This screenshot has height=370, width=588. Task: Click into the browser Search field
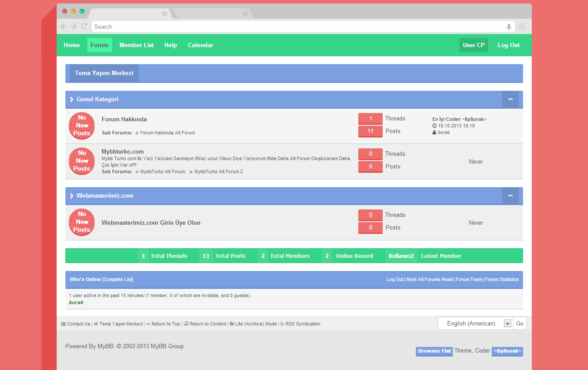(x=296, y=27)
